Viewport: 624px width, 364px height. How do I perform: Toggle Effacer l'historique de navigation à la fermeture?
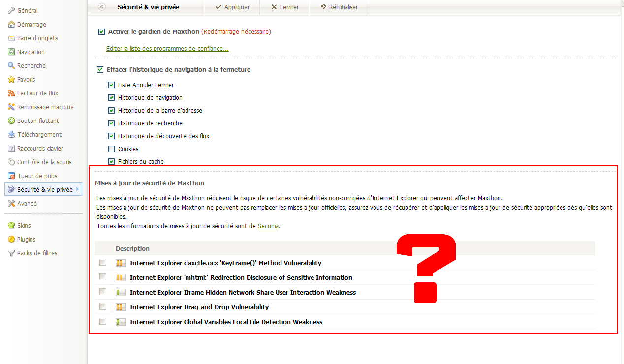100,70
